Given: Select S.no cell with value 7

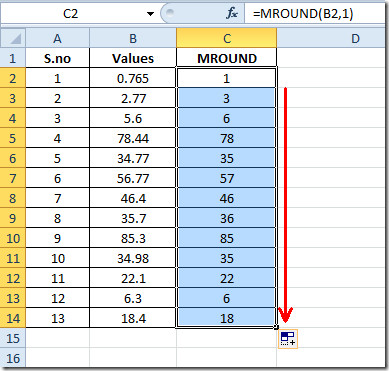Looking at the screenshot, I should coord(57,198).
